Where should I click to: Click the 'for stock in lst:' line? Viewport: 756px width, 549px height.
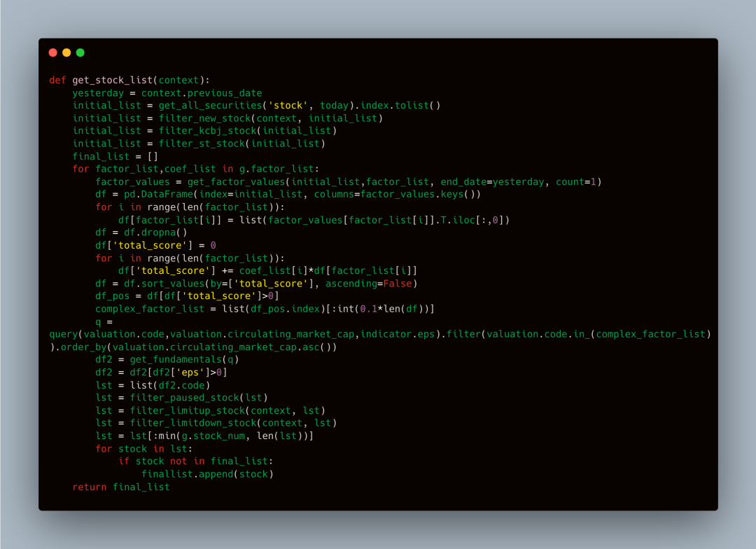point(144,449)
